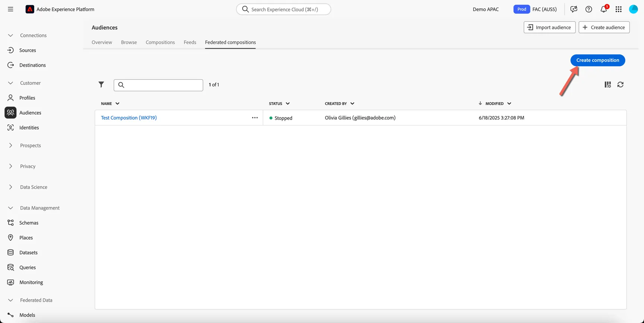Click the Import audience button
Viewport: 644px width, 323px height.
click(x=550, y=28)
